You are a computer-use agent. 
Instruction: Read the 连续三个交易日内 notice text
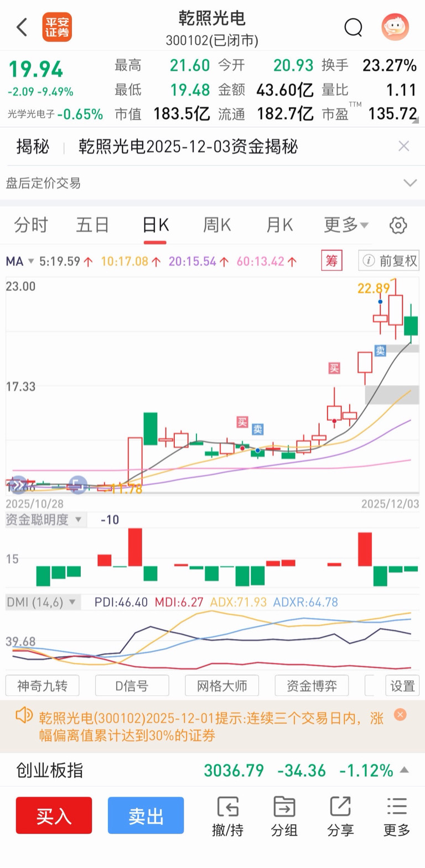(211, 726)
